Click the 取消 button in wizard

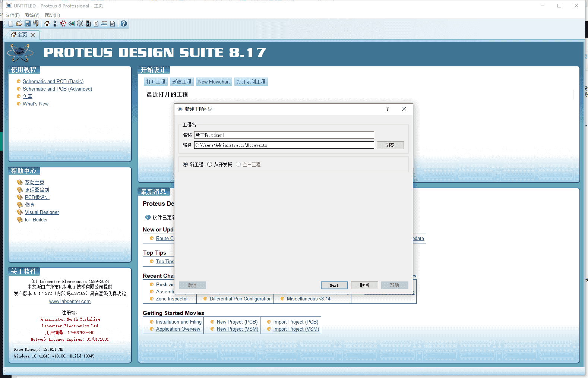coord(364,285)
